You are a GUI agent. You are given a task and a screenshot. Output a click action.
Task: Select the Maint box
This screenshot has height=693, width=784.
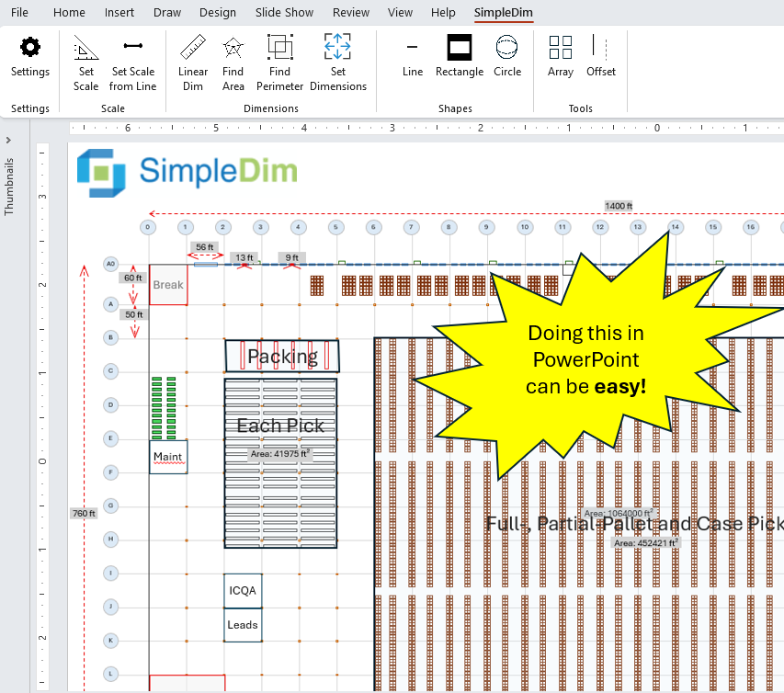[168, 457]
